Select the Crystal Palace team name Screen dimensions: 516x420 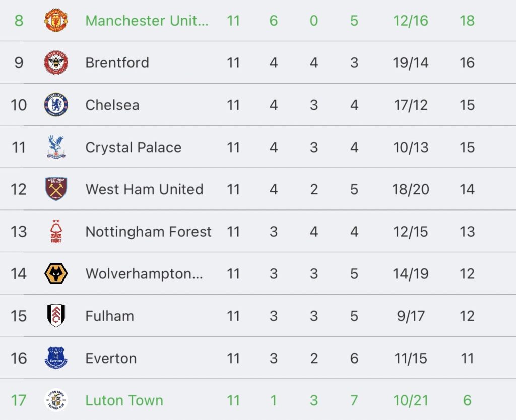tap(133, 147)
